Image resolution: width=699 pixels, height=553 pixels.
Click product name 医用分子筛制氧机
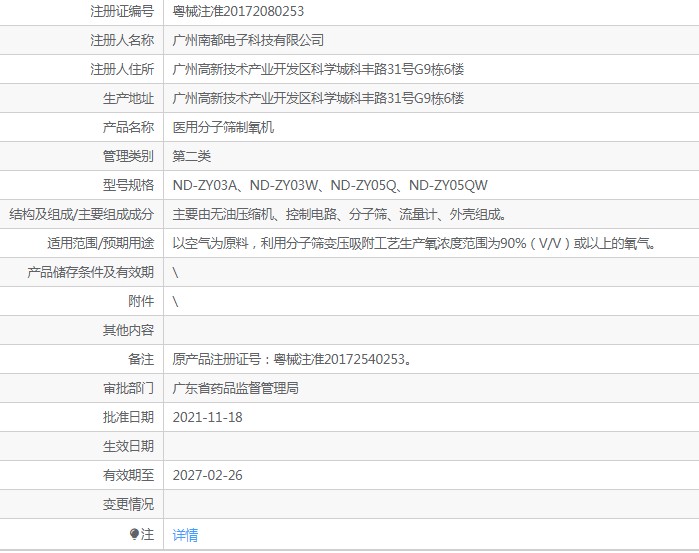point(223,127)
